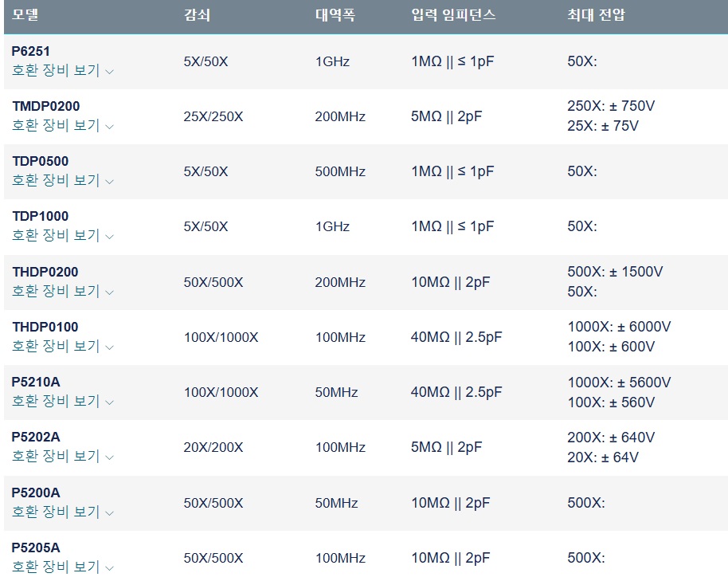Expand 호환 장비 보기 under P5202A
This screenshot has height=577, width=728.
(x=63, y=456)
